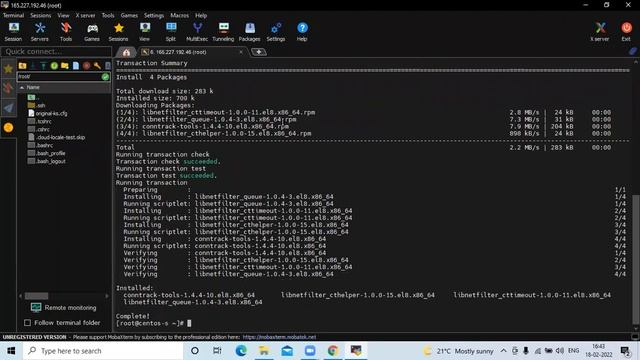This screenshot has width=640, height=360.
Task: Open the Games menu in menu bar
Action: click(x=129, y=16)
